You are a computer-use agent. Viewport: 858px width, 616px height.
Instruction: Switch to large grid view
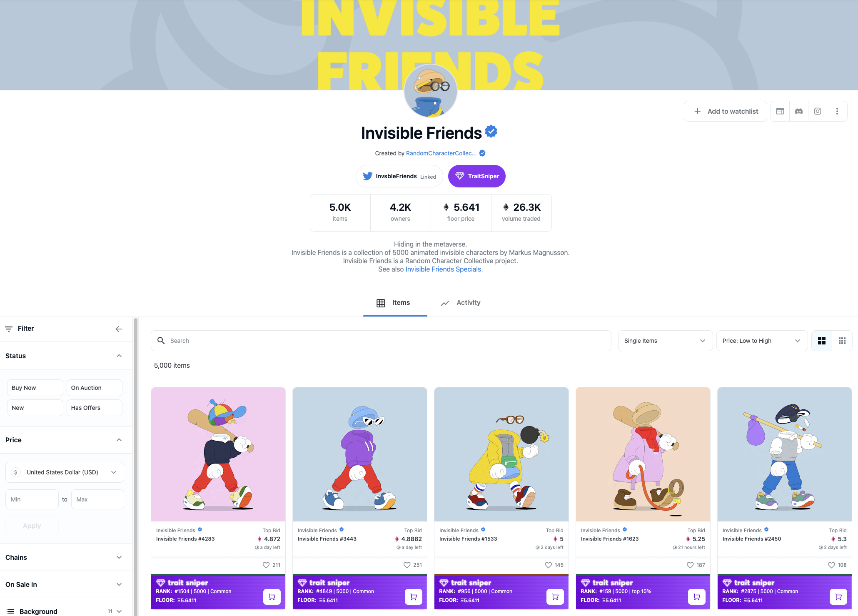pos(822,341)
